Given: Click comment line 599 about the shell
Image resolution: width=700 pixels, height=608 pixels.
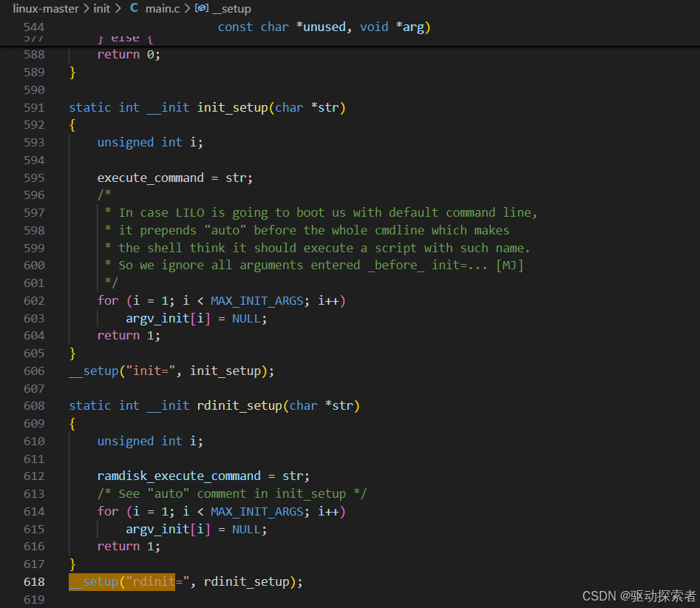Looking at the screenshot, I should click(x=317, y=248).
